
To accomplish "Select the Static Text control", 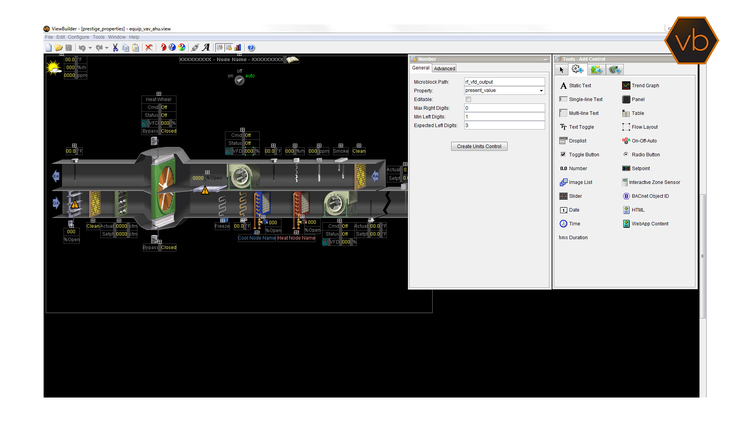I will click(582, 86).
